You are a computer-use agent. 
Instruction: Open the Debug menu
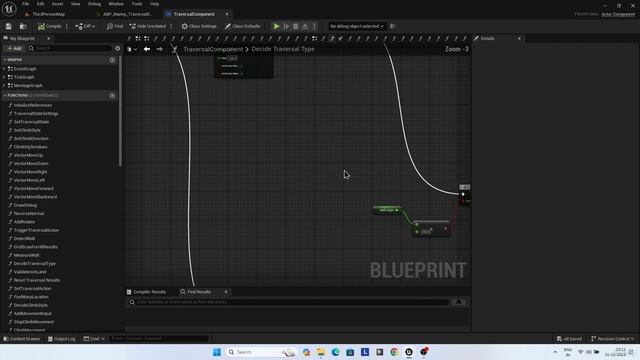pos(94,4)
